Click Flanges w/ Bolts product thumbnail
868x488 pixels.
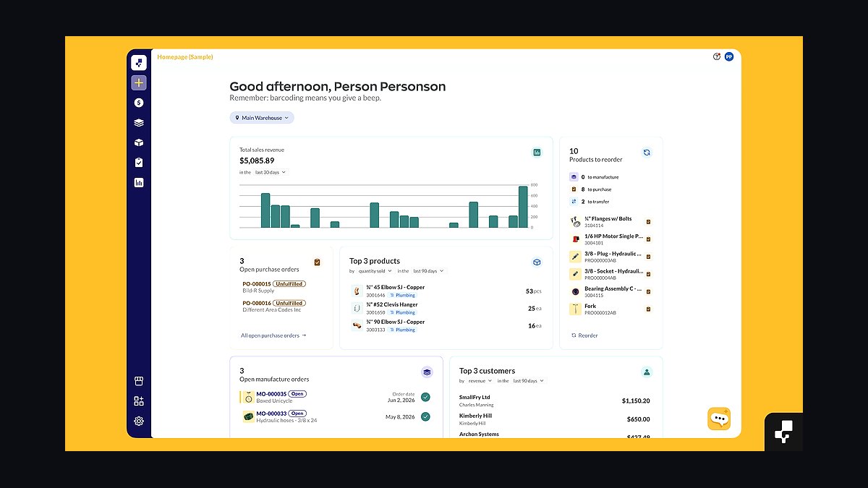pyautogui.click(x=576, y=222)
